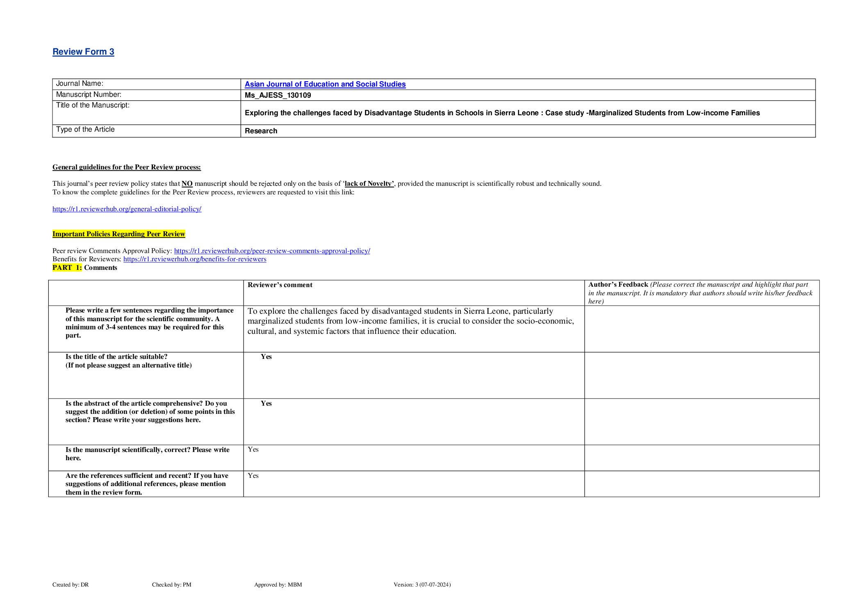Click the Yes answer for abstract comprehensiveness
The height and width of the screenshot is (614, 868).
tap(266, 404)
